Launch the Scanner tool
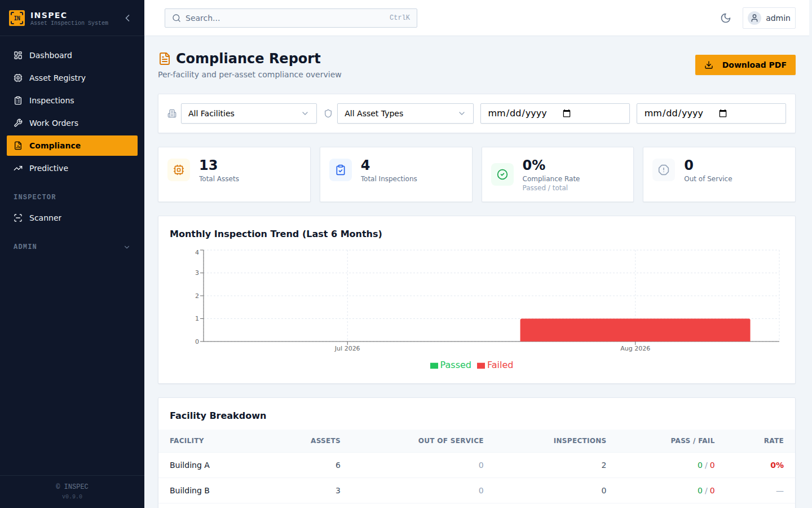 [x=72, y=218]
